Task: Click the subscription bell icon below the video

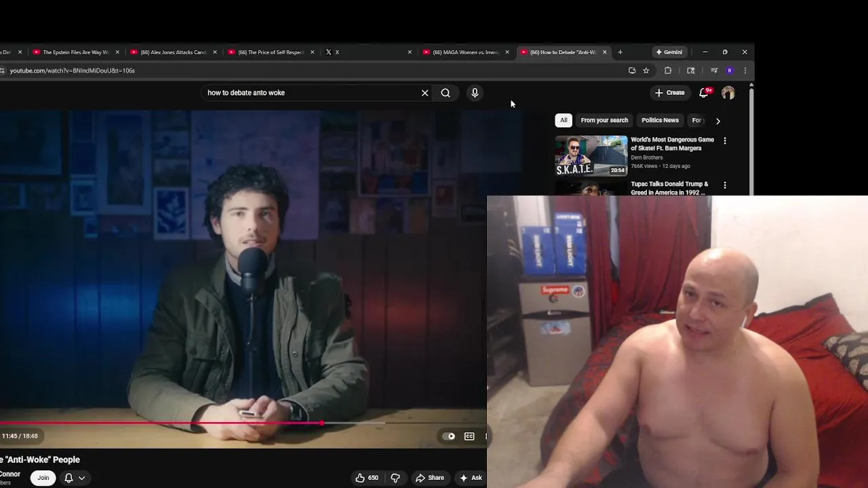Action: (68, 478)
